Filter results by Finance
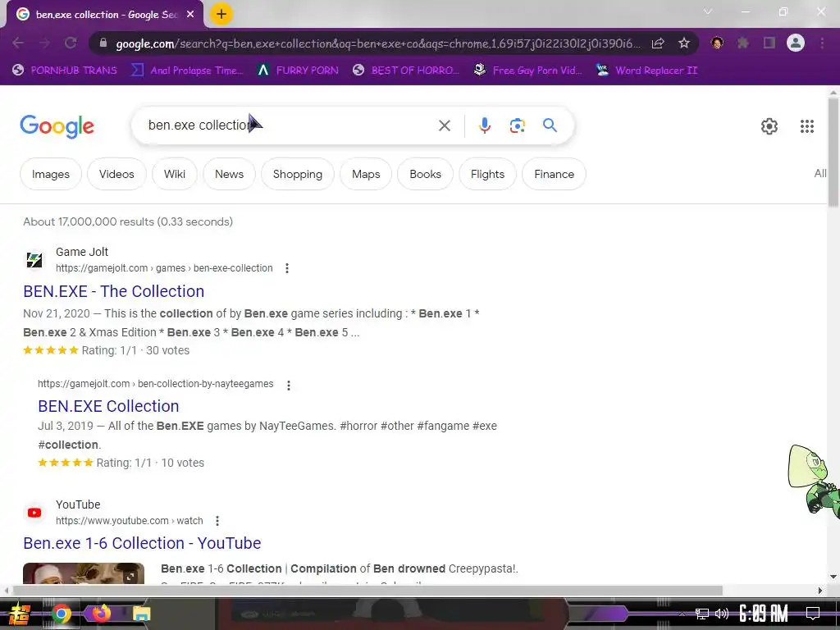The width and height of the screenshot is (840, 630). pos(554,174)
